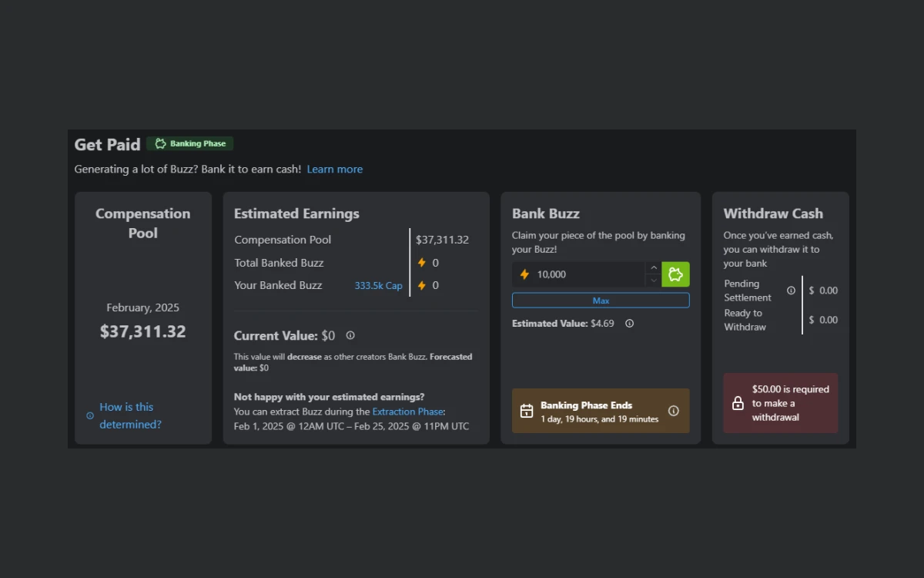This screenshot has height=578, width=924.
Task: Click lightning bolt icon in Your Banked Buzz row
Action: pyautogui.click(x=421, y=285)
